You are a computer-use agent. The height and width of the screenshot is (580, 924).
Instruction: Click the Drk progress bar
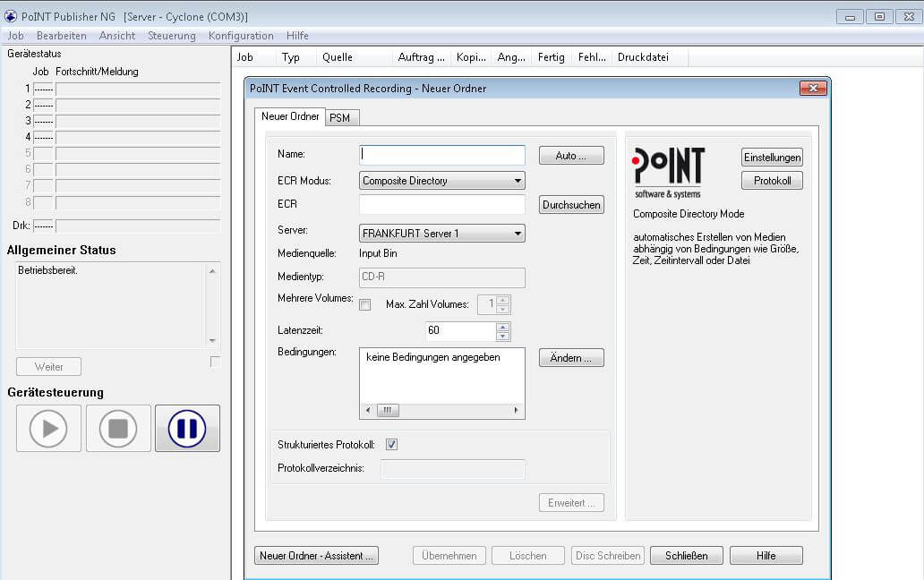coord(138,226)
